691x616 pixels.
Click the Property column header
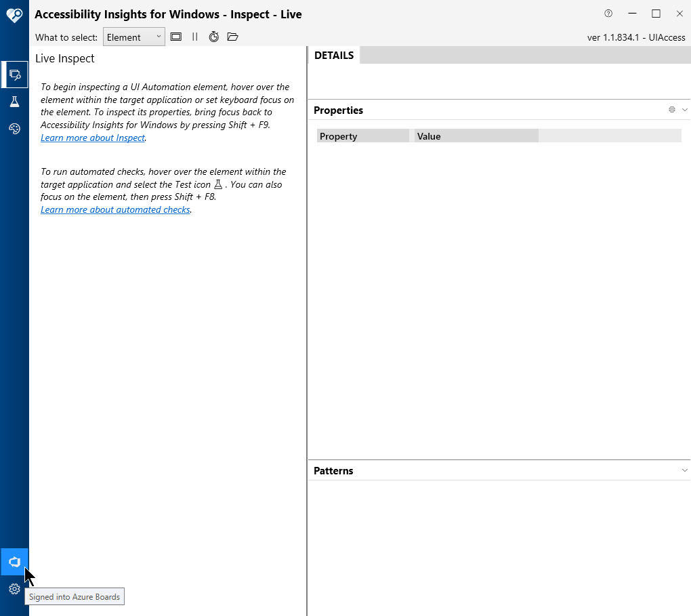click(363, 136)
